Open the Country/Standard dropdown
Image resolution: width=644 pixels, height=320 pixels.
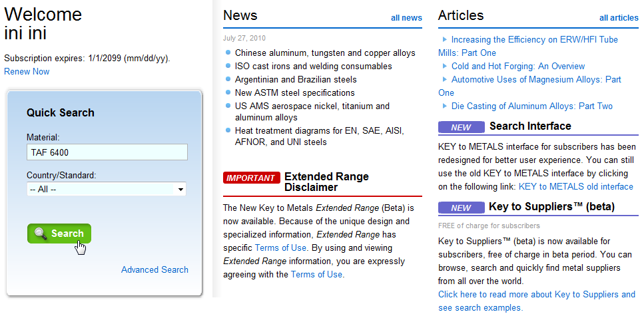click(107, 190)
